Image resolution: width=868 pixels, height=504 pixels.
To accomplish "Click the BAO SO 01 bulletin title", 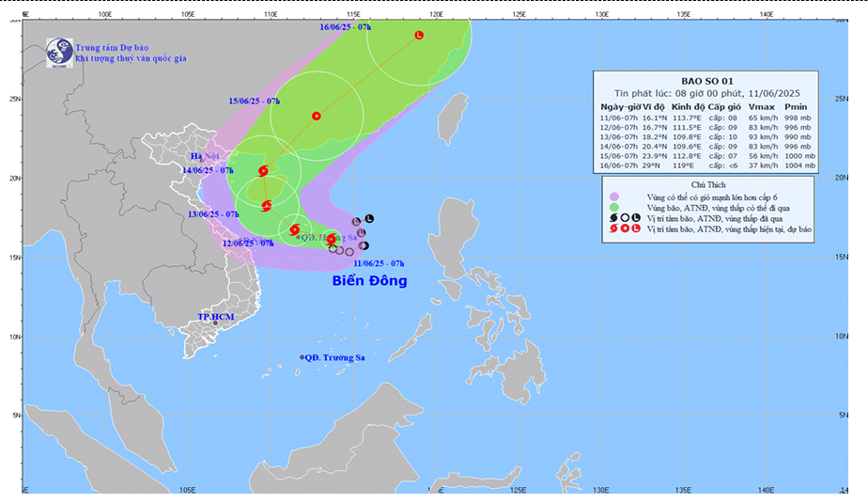I will point(708,81).
